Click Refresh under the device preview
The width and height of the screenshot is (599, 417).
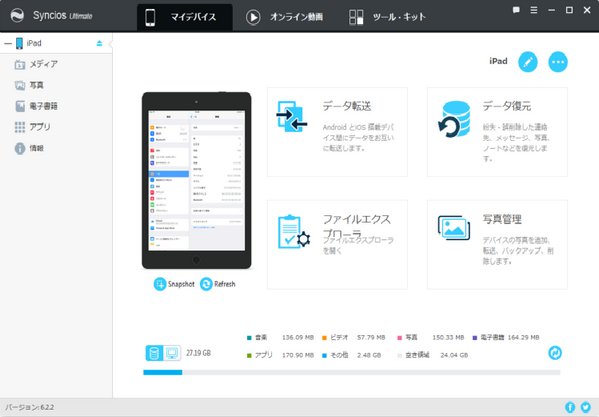click(x=218, y=284)
